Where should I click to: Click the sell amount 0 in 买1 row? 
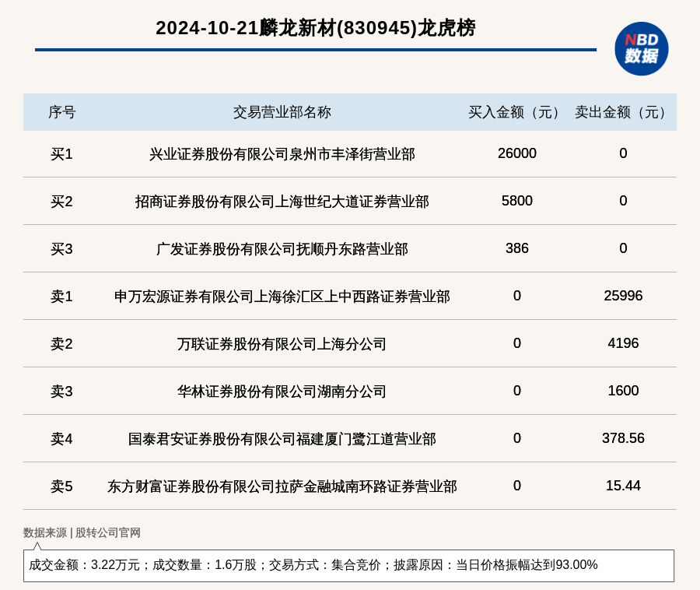[x=623, y=153]
